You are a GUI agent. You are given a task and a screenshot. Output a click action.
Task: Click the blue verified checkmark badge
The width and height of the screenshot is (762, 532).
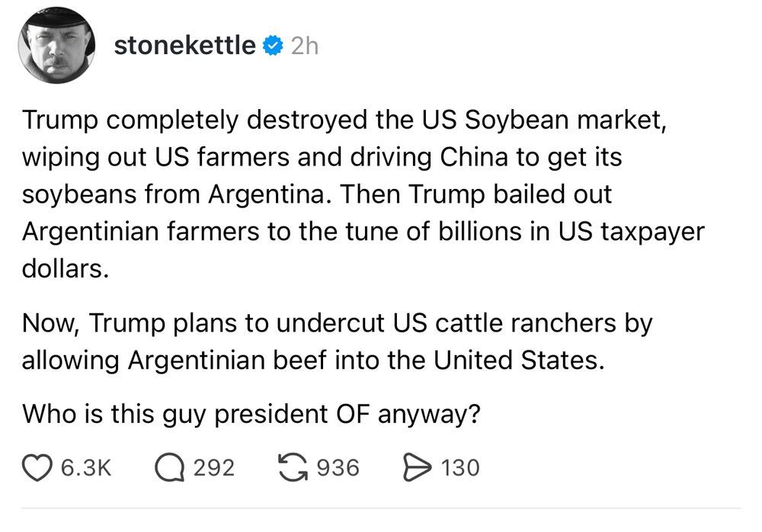(273, 46)
